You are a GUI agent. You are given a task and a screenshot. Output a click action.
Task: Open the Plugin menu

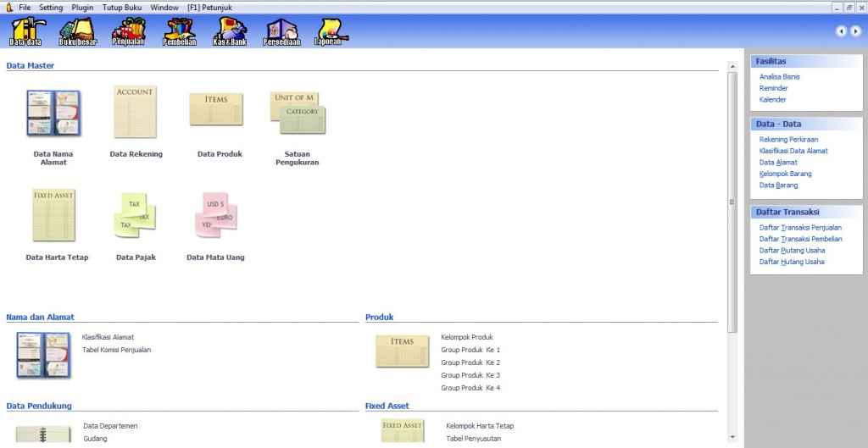coord(82,7)
